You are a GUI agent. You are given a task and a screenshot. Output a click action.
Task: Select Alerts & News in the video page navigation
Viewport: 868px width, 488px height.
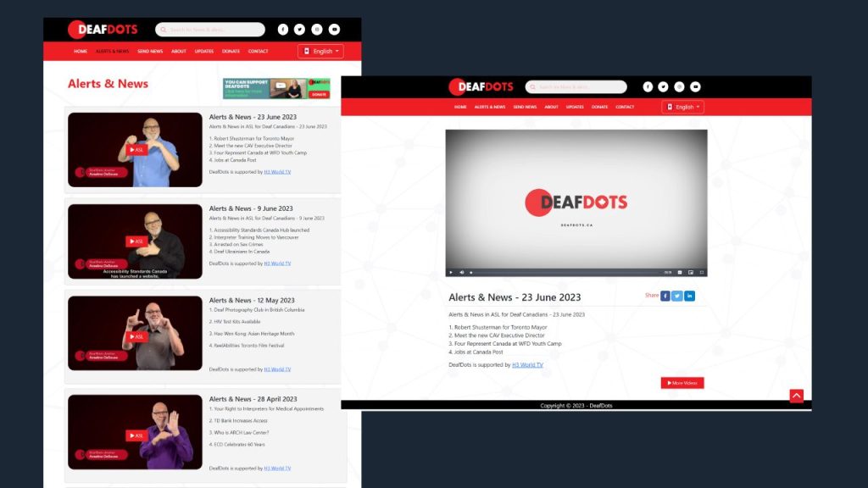[490, 107]
